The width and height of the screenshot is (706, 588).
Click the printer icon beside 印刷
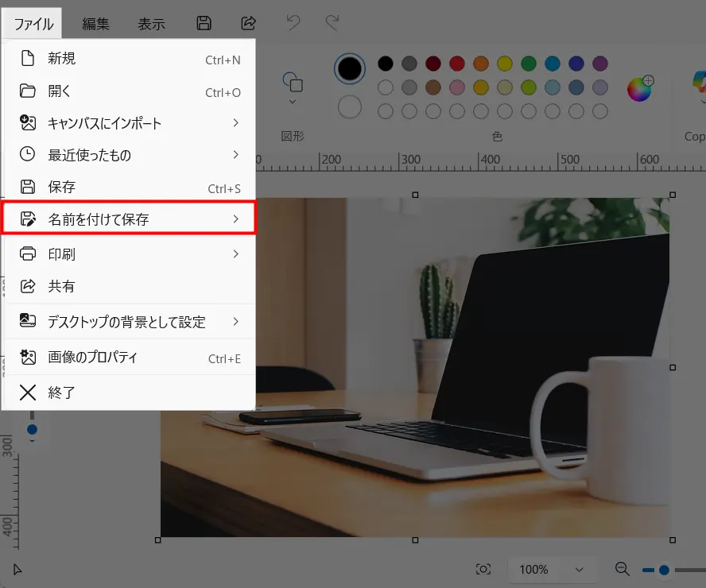click(x=28, y=253)
